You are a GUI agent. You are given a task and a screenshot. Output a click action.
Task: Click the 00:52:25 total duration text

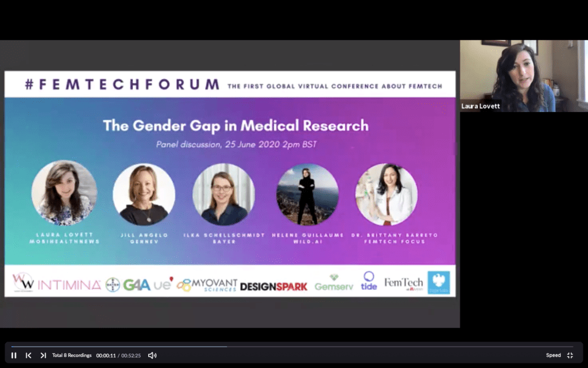(131, 355)
